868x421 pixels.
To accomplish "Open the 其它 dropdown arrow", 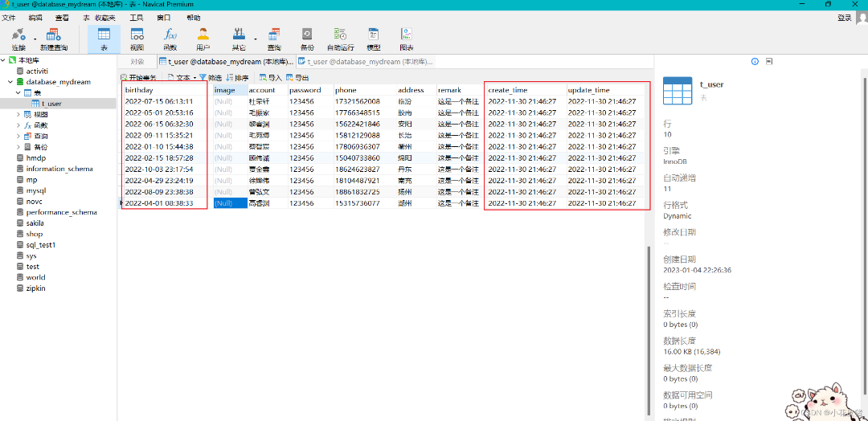I will (256, 39).
